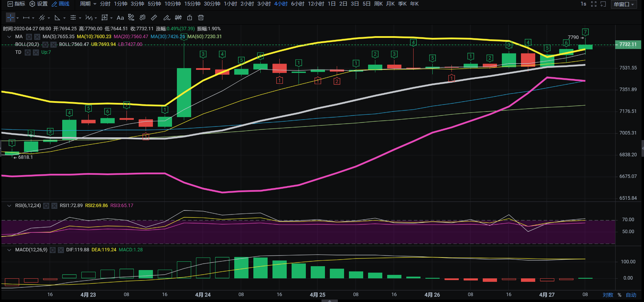Screen dimensions: 644x302
Task: Select the crosshair cursor tool
Action: click(x=10, y=18)
